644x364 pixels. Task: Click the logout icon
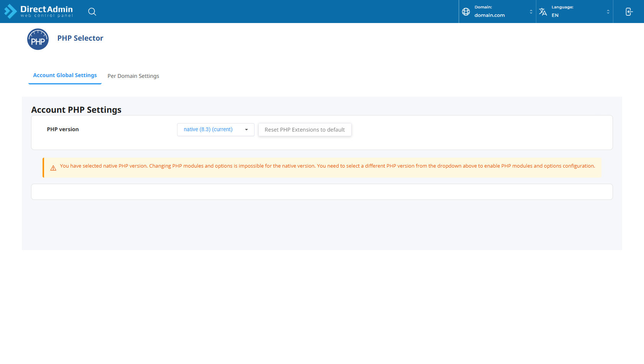click(x=629, y=12)
